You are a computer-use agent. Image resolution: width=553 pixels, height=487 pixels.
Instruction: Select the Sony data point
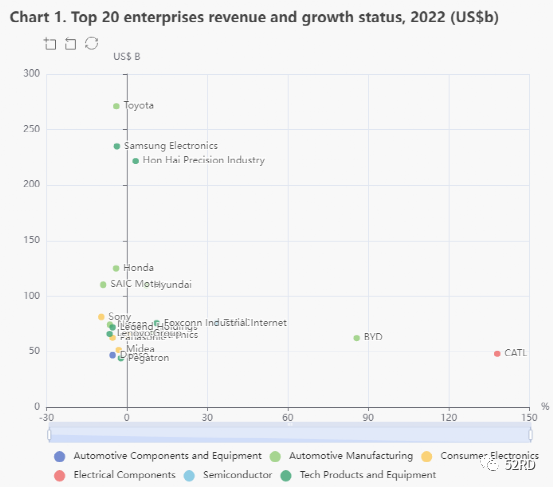(101, 317)
